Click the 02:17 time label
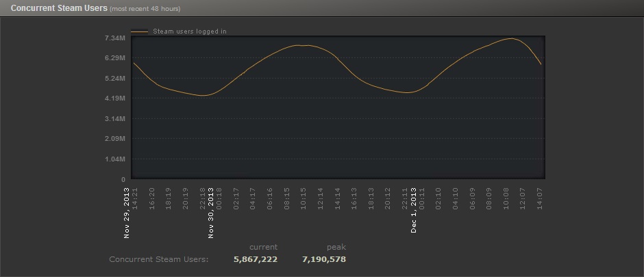 click(x=236, y=199)
